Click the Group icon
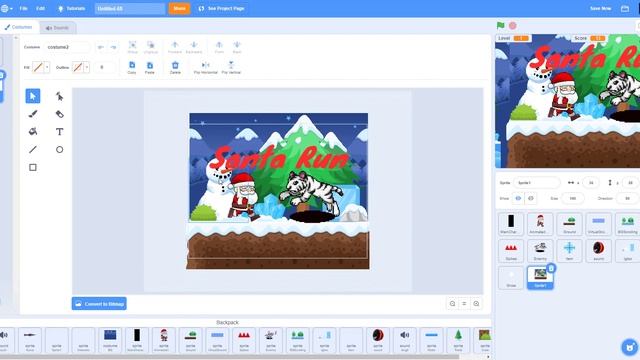The height and width of the screenshot is (360, 640). click(132, 45)
